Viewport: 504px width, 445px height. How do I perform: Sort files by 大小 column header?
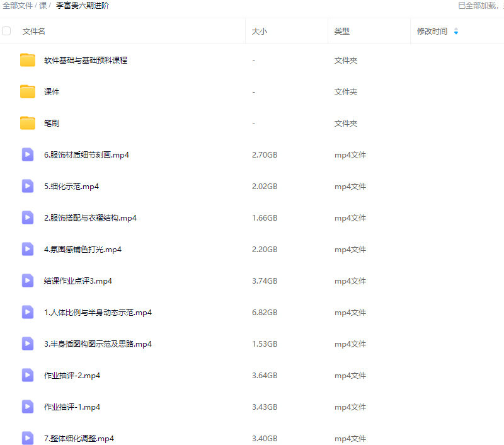[259, 32]
